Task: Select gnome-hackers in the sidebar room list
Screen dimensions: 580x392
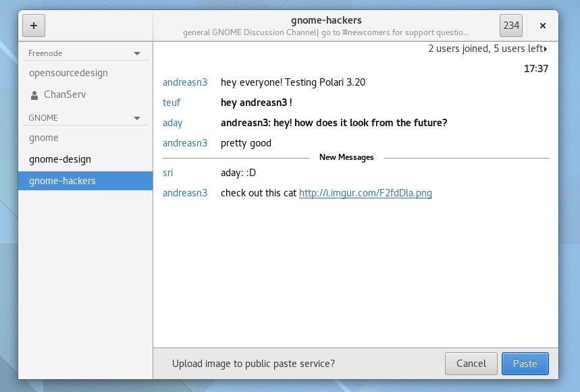Action: coord(86,181)
